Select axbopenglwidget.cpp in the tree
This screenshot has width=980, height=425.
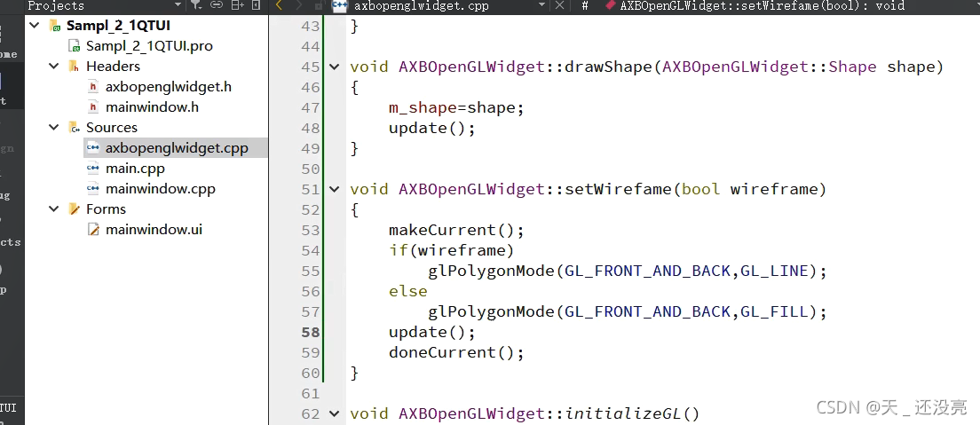click(177, 148)
